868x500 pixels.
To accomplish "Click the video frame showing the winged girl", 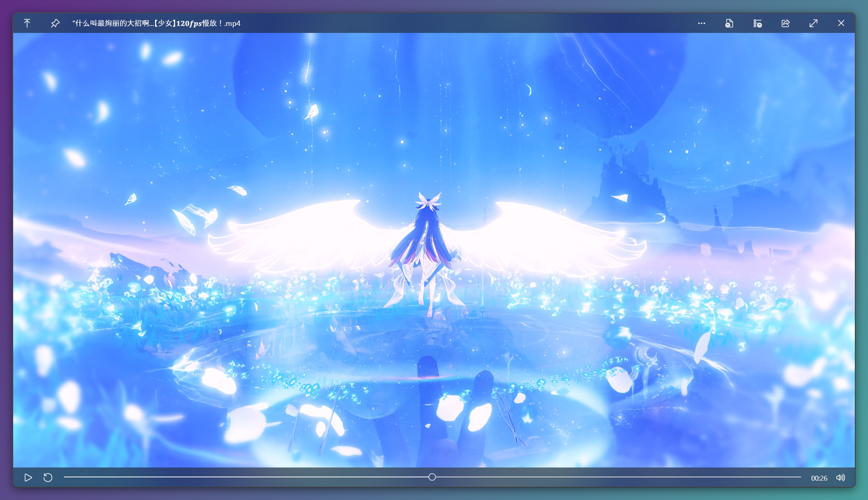I will pos(434,250).
